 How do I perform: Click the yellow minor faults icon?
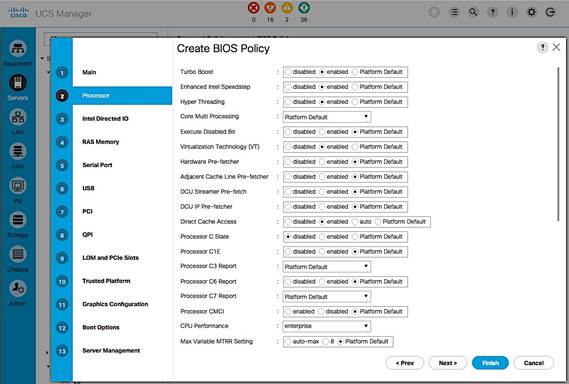pos(287,8)
